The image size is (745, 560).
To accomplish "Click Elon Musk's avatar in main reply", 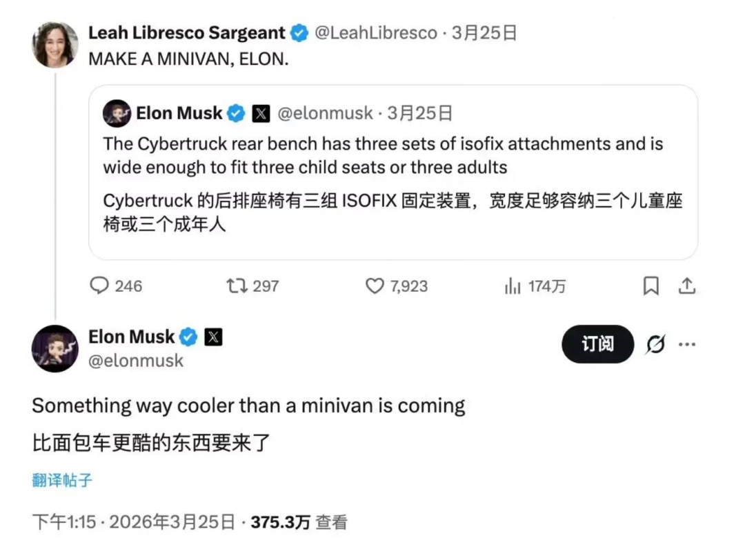I will (x=55, y=348).
